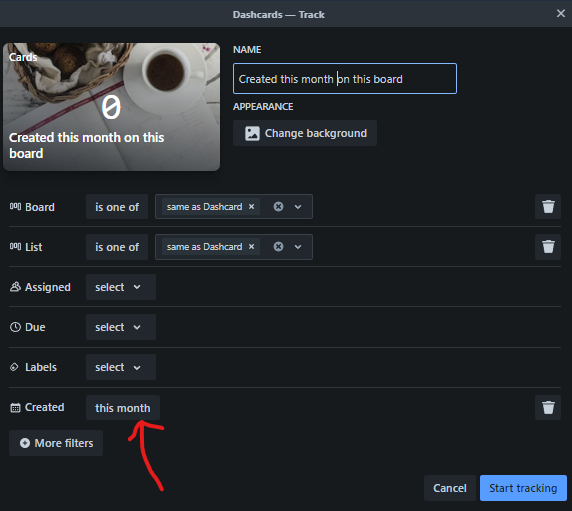
Task: Open the Created 'this month' option
Action: coord(123,408)
